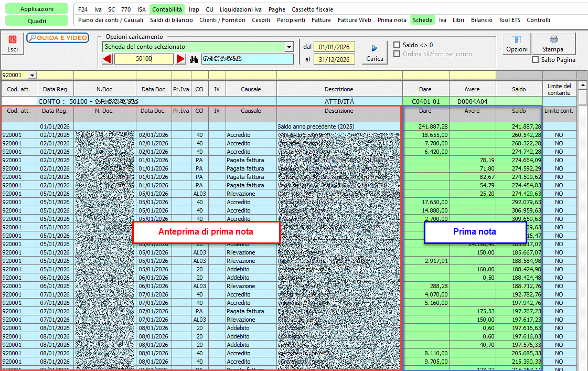Go to next account with red right arrow

coord(180,59)
